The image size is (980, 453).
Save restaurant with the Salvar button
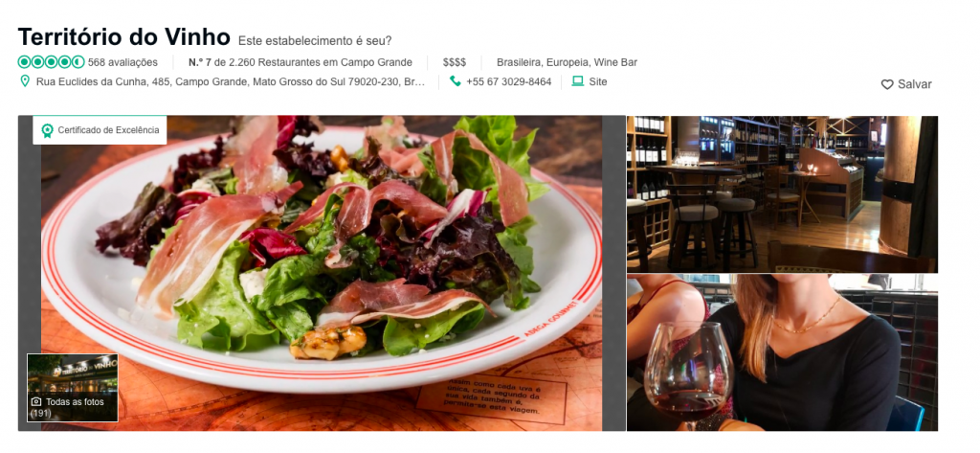coord(906,84)
